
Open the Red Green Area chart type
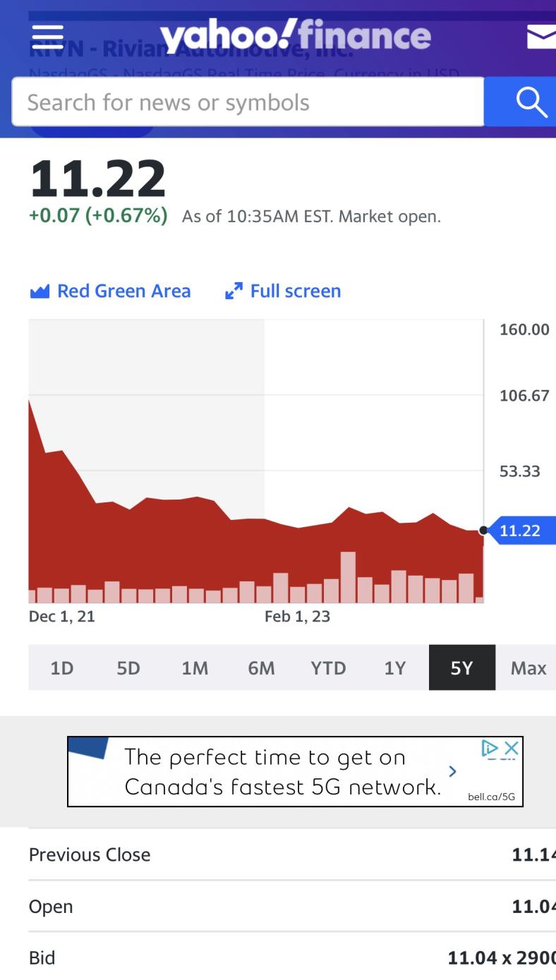click(123, 291)
